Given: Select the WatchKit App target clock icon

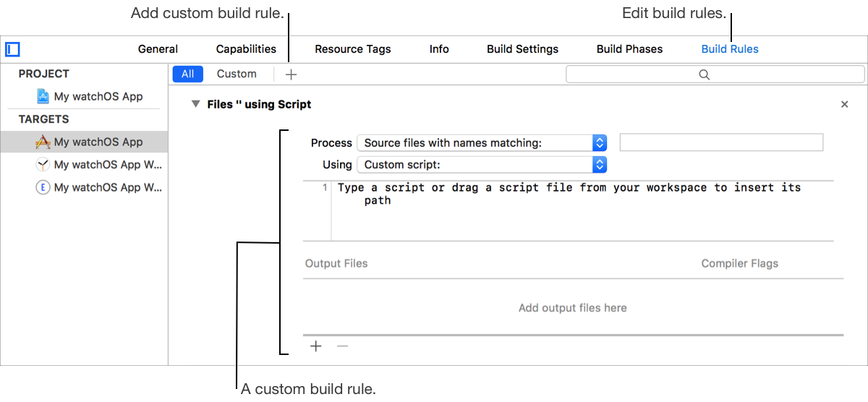Looking at the screenshot, I should point(43,164).
